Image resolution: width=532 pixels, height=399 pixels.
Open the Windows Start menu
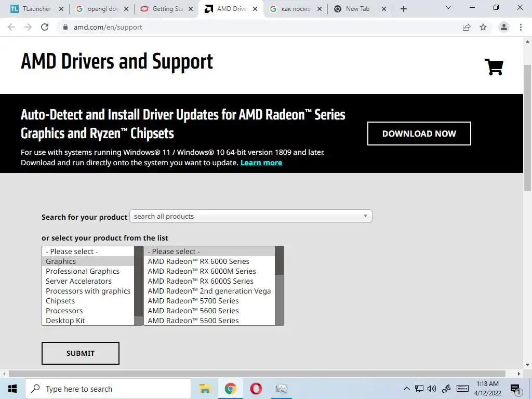12,389
